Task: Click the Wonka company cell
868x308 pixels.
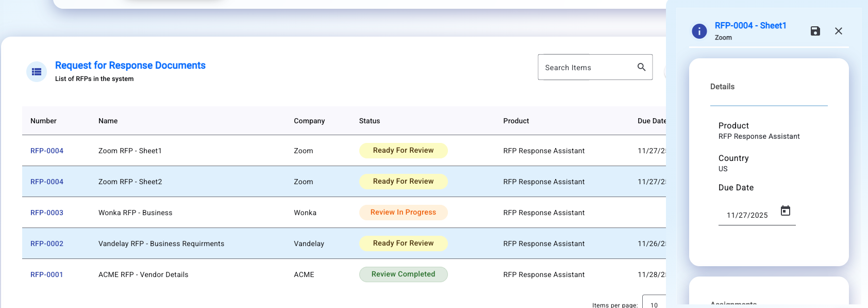Action: [x=305, y=213]
